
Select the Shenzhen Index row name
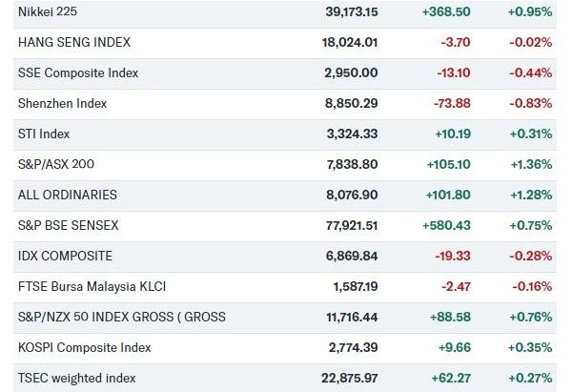62,104
